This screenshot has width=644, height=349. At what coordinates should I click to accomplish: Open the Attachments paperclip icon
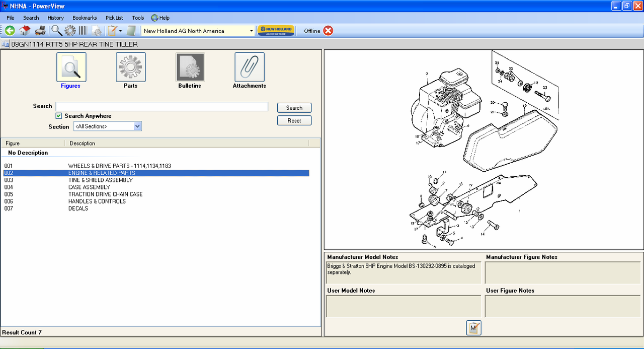pos(249,67)
